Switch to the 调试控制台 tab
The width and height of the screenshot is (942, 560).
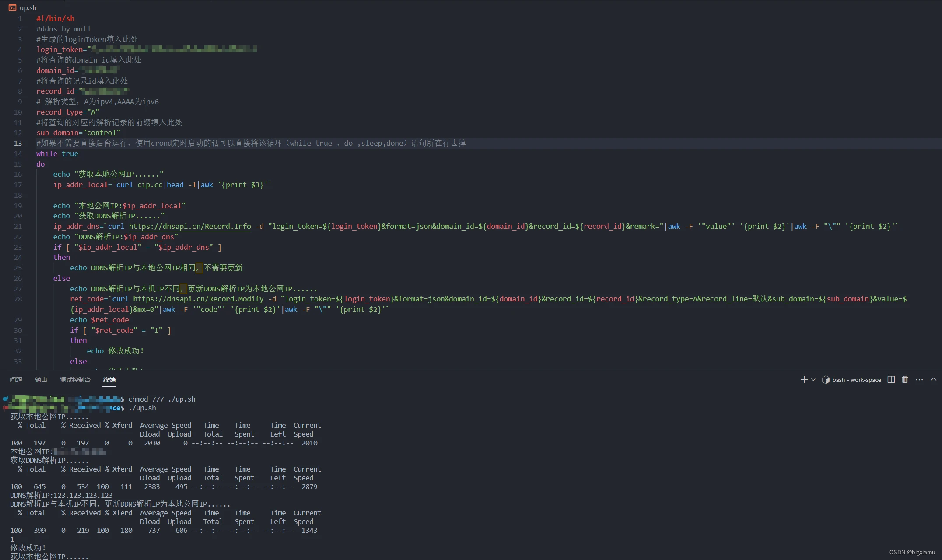pos(75,380)
